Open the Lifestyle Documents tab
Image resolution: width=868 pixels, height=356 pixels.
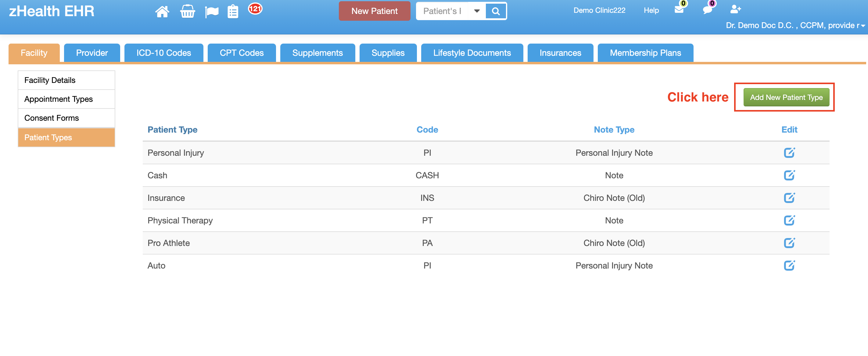472,53
